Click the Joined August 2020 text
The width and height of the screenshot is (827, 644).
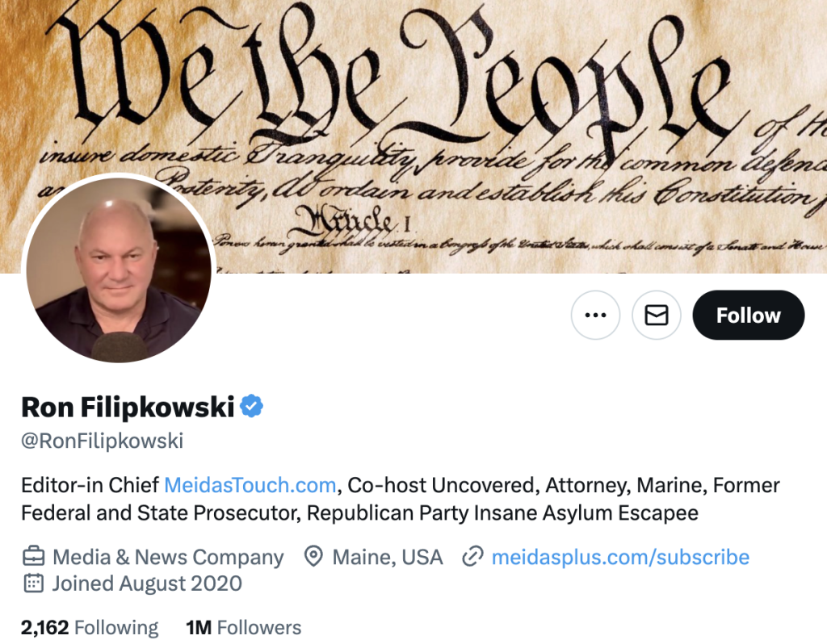(x=147, y=583)
